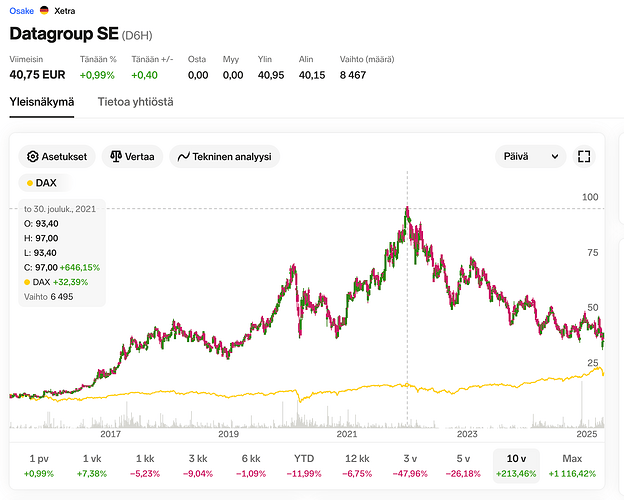This screenshot has height=500, width=624.
Task: Click the German flag icon next to Xetra
Action: tap(43, 10)
